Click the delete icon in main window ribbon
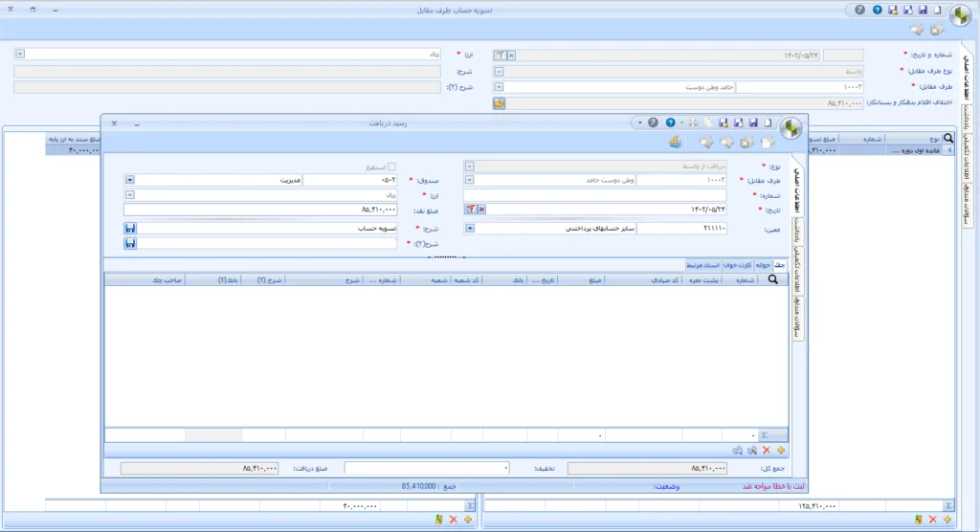Viewport: 980px width, 532px height. [x=936, y=30]
